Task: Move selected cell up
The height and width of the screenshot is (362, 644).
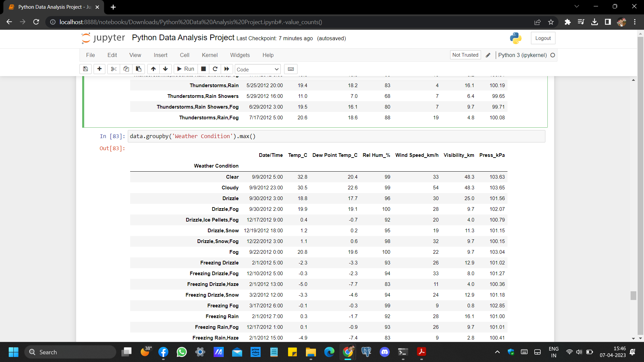Action: click(153, 69)
